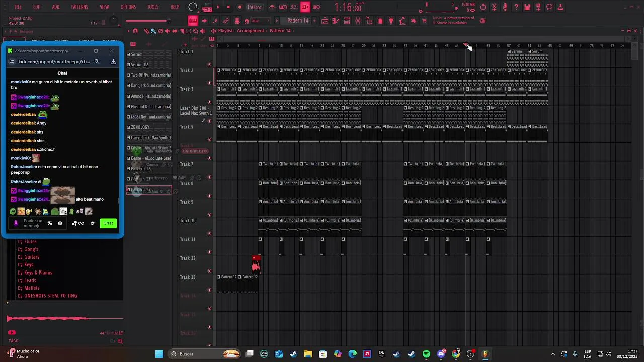Select the pencil draw tool in playlist
The width and height of the screenshot is (644, 362).
coord(146,31)
